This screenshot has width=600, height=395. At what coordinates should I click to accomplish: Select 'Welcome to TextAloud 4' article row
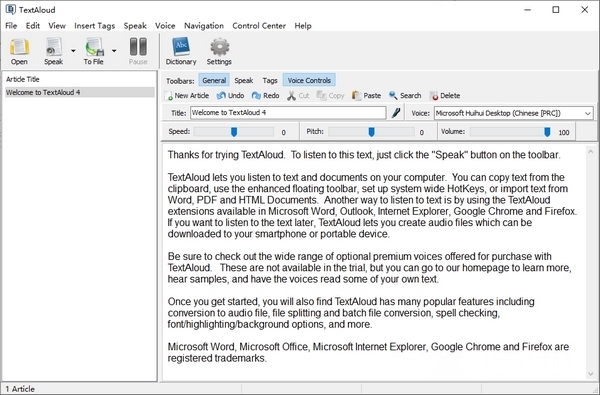pos(80,92)
